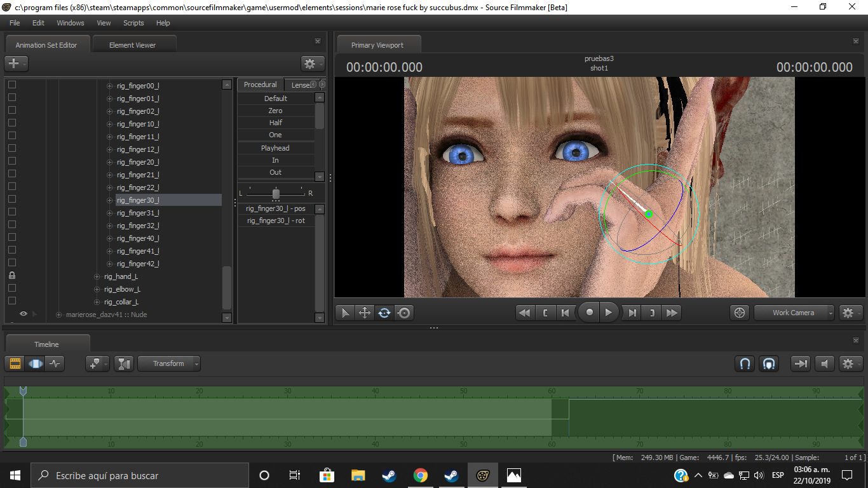Tick the checkbox in the rig_finger20_l row
Viewport: 868px width, 488px height.
(11, 161)
